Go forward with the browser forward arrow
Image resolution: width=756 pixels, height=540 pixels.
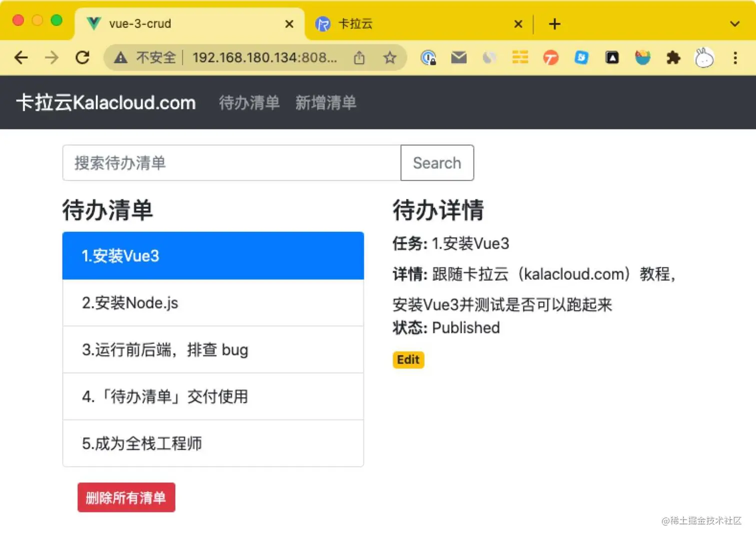click(x=51, y=58)
